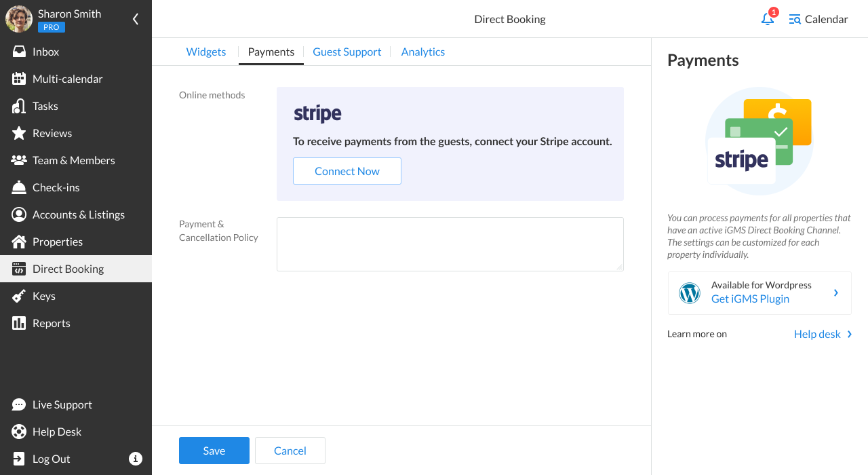Select the Payments tab

coord(271,52)
